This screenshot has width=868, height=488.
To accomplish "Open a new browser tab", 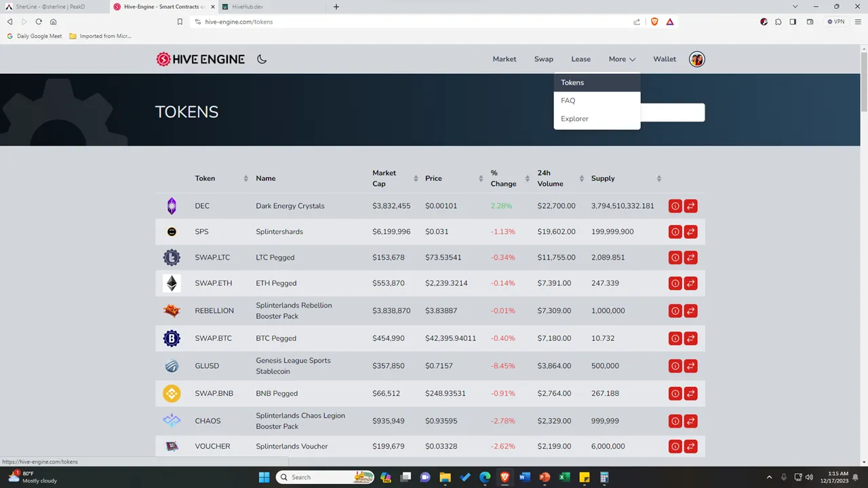I will (336, 7).
